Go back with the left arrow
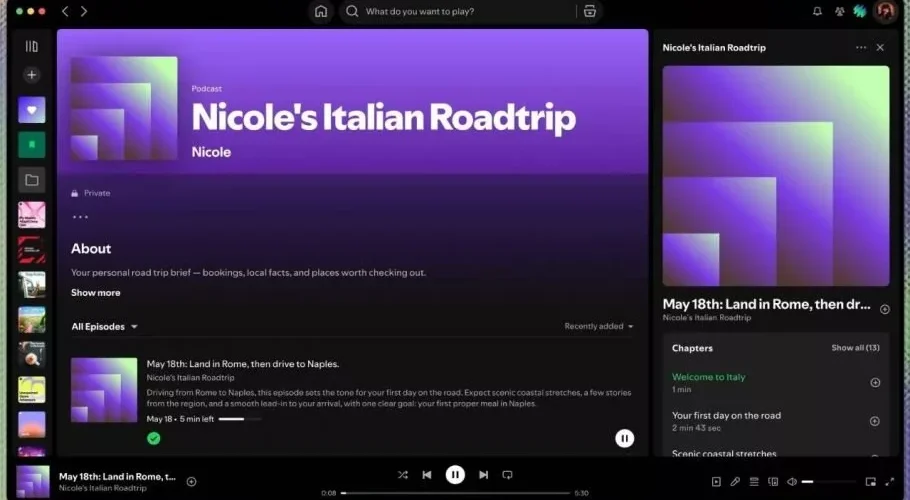The width and height of the screenshot is (910, 500). point(65,11)
